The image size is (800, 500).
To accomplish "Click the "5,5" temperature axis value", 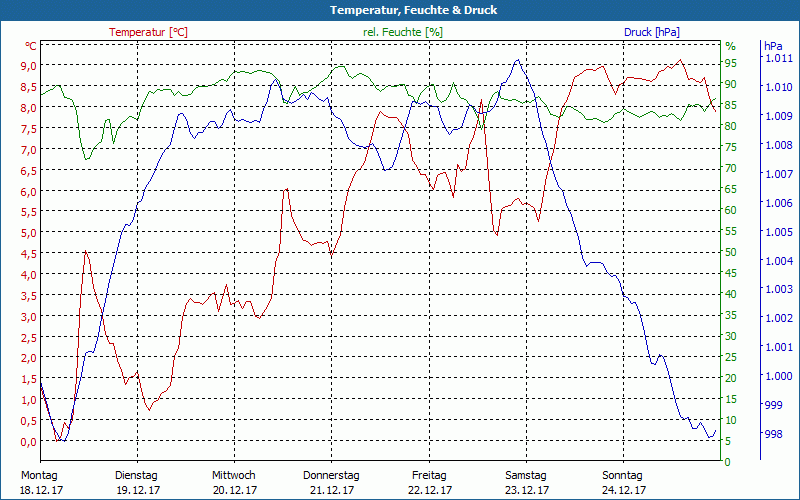I will (x=29, y=212).
